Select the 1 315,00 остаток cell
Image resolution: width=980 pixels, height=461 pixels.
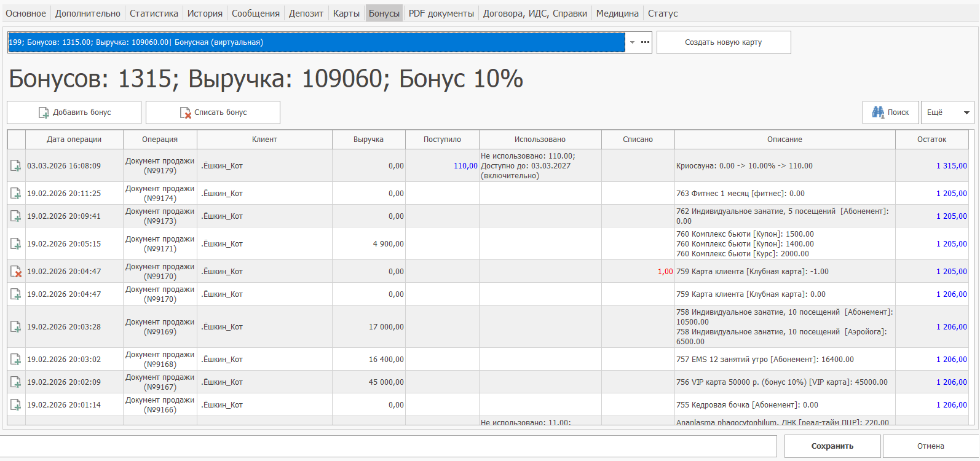(x=932, y=166)
